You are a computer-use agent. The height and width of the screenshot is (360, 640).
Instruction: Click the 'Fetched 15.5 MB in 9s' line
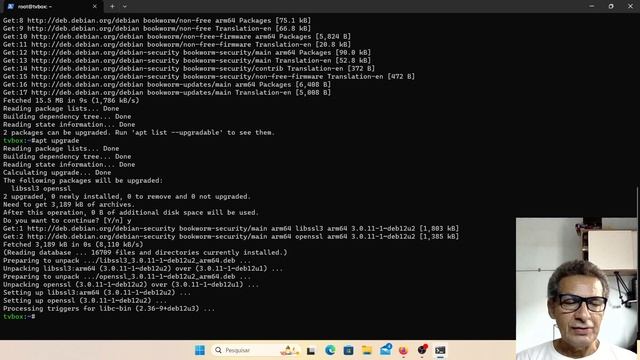[71, 100]
